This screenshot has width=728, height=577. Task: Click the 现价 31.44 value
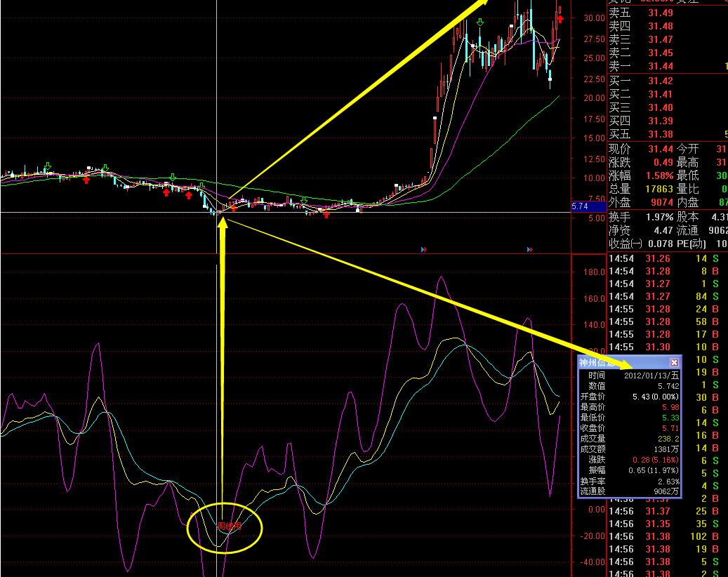click(660, 149)
